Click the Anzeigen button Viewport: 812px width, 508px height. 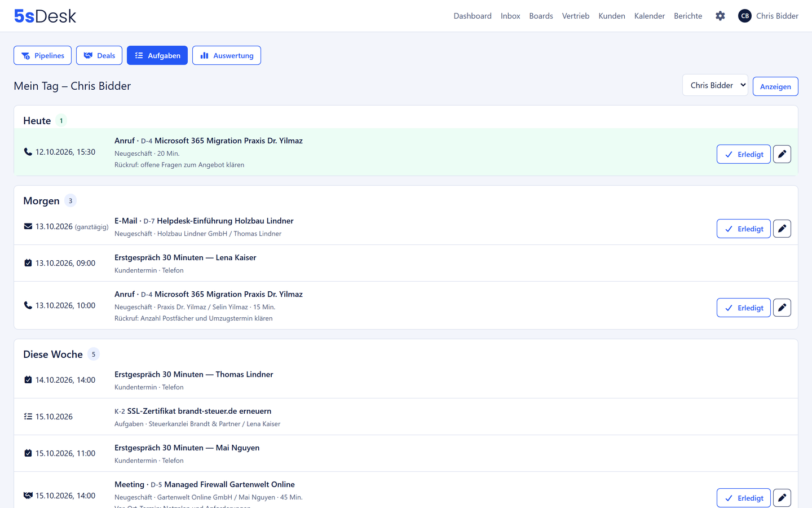click(x=775, y=86)
